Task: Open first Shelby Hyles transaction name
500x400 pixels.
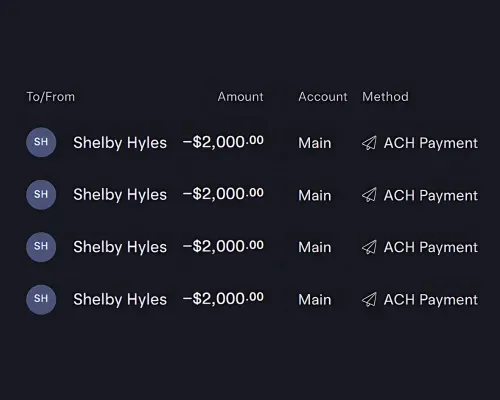Action: point(120,143)
